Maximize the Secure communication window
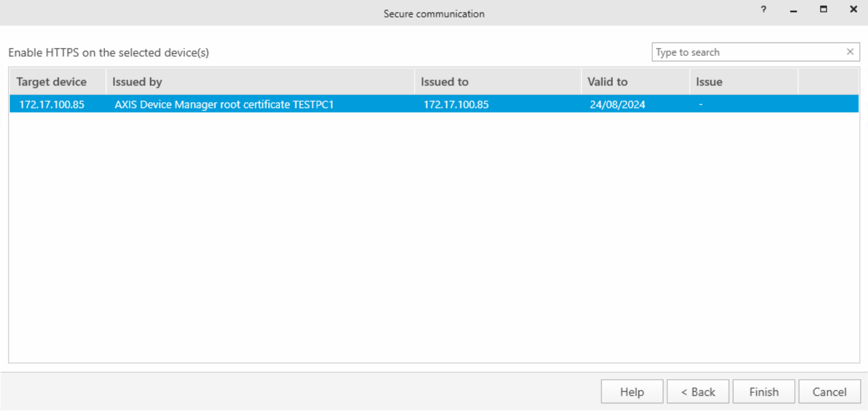868x411 pixels. (x=823, y=9)
